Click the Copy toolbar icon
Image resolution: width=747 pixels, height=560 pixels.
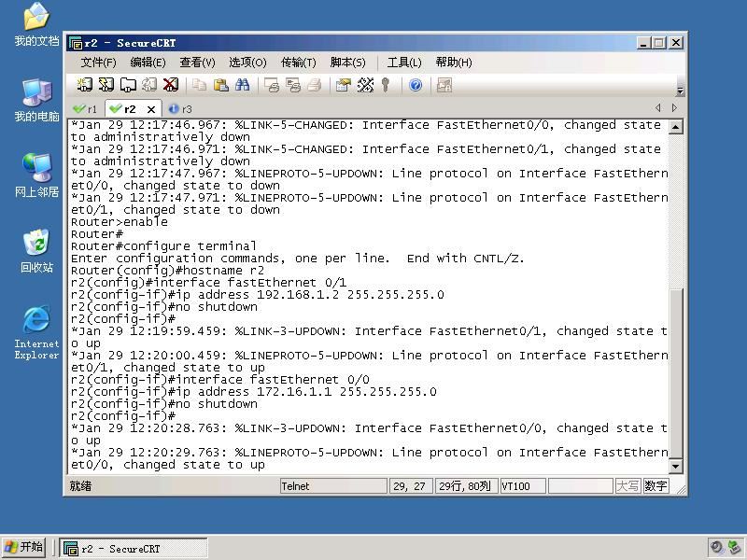point(199,85)
